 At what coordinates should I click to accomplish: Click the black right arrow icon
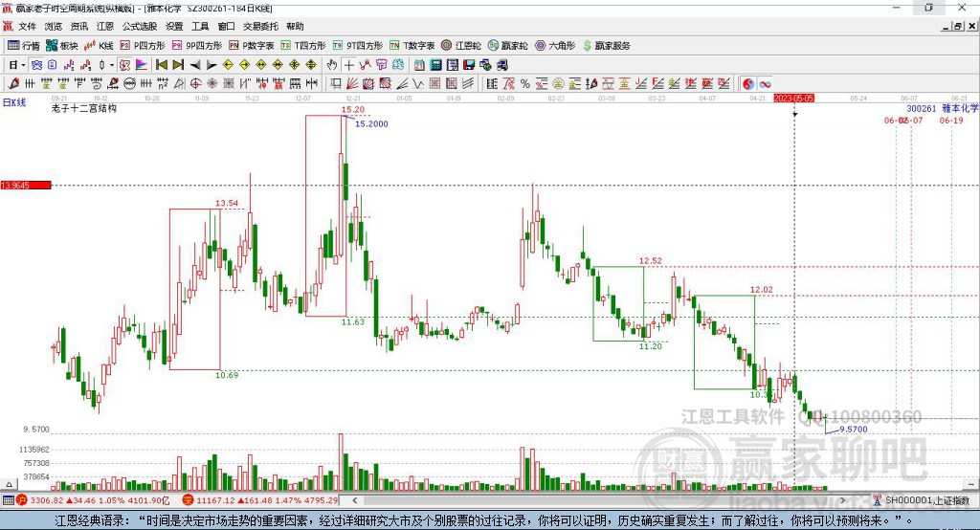coord(212,65)
